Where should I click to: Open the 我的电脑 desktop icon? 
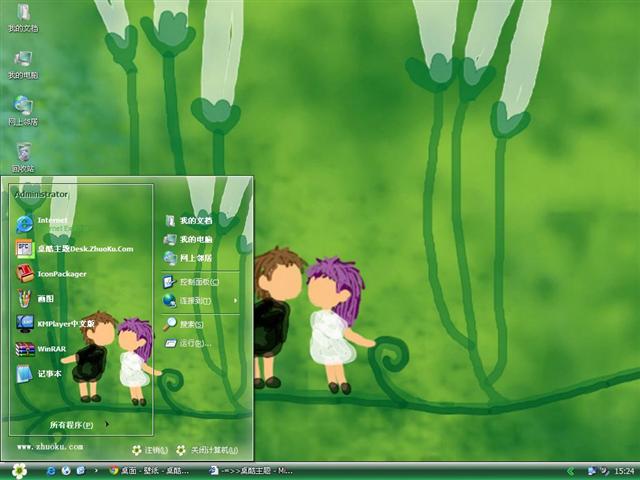(23, 64)
